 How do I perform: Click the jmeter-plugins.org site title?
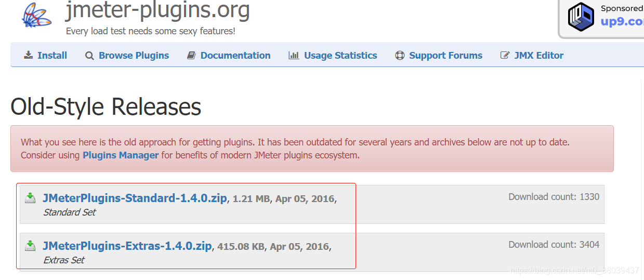[x=157, y=10]
